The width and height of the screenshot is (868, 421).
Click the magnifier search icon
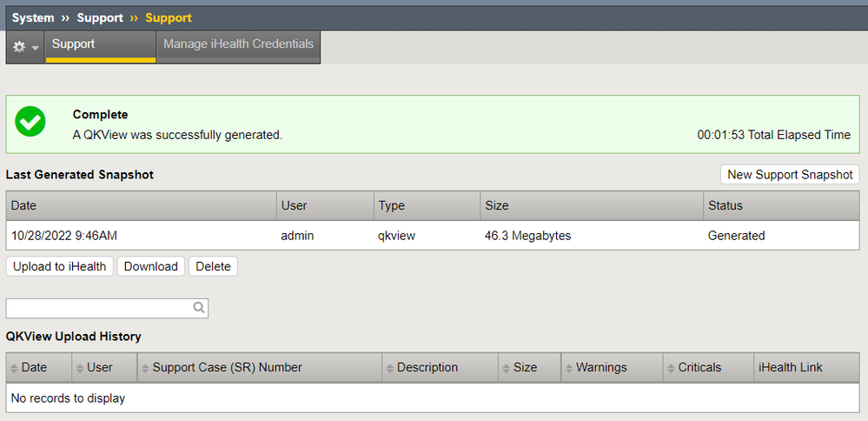[199, 307]
